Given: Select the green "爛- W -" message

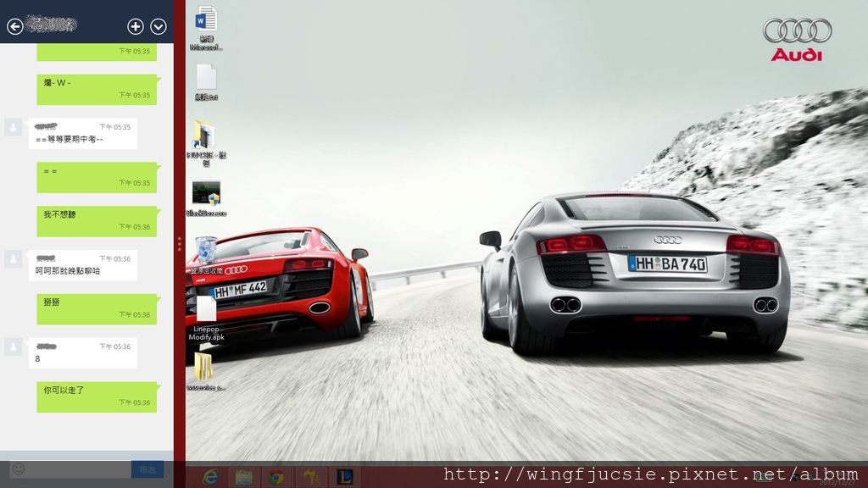Looking at the screenshot, I should (x=97, y=89).
